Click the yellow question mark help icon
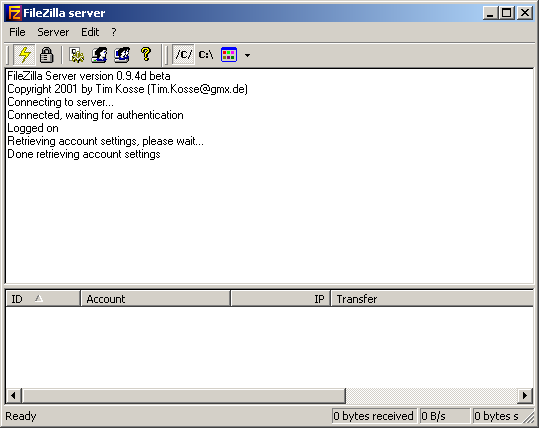 146,55
